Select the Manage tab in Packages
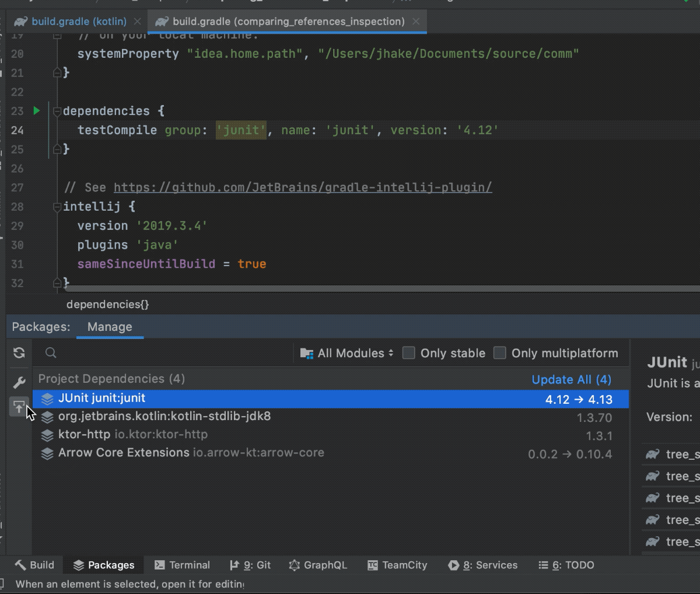 pyautogui.click(x=110, y=327)
